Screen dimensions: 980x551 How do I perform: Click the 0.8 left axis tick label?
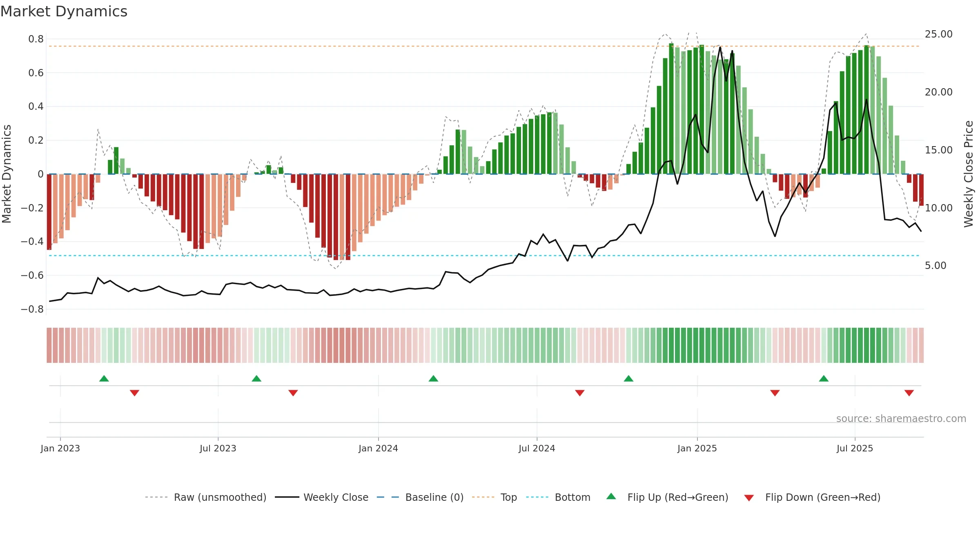point(36,39)
